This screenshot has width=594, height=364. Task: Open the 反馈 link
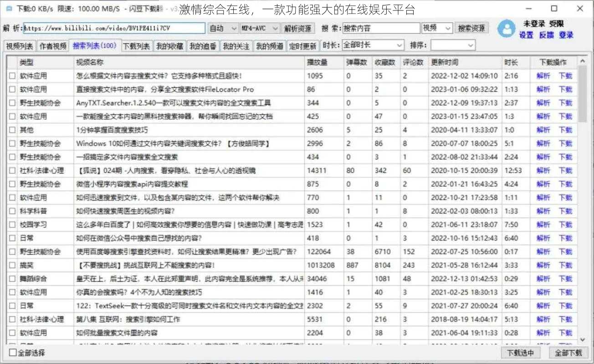[546, 35]
